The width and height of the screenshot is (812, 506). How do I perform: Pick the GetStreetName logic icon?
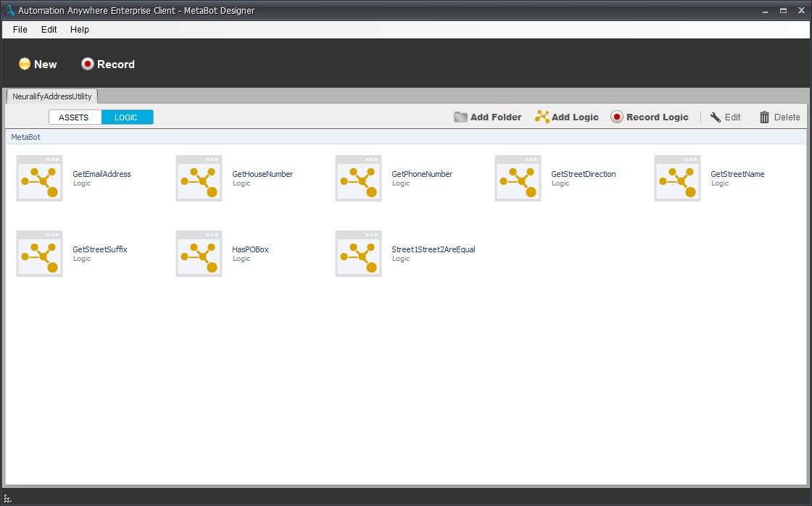click(678, 178)
